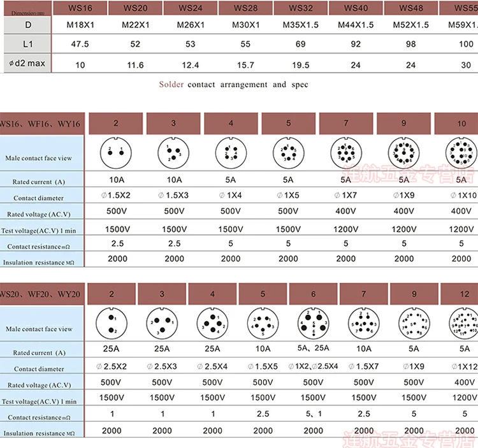Click the 3-contact face view diagram under WS20

(x=162, y=324)
